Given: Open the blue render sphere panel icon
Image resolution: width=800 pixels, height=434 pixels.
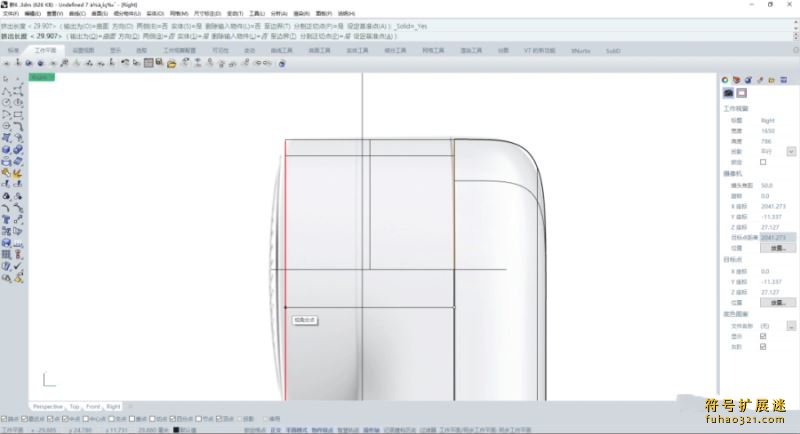Looking at the screenshot, I should coord(748,80).
